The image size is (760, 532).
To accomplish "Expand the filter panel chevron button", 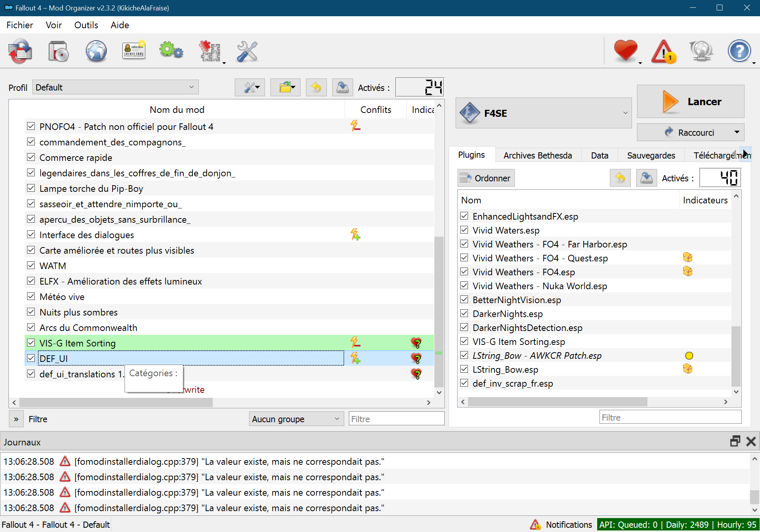I will 16,419.
